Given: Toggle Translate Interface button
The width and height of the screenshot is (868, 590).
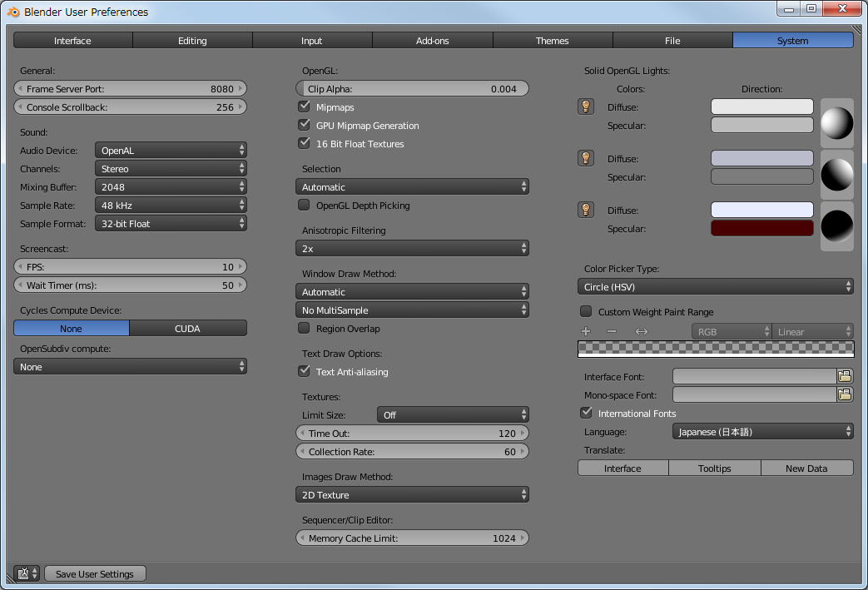Looking at the screenshot, I should [x=622, y=468].
